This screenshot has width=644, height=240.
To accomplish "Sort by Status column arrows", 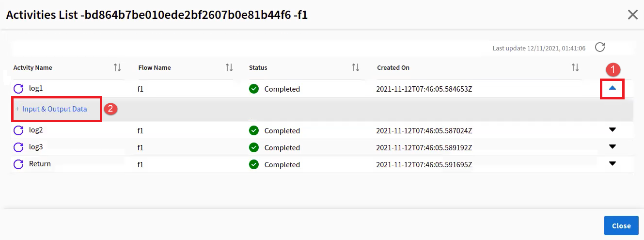I will 356,67.
